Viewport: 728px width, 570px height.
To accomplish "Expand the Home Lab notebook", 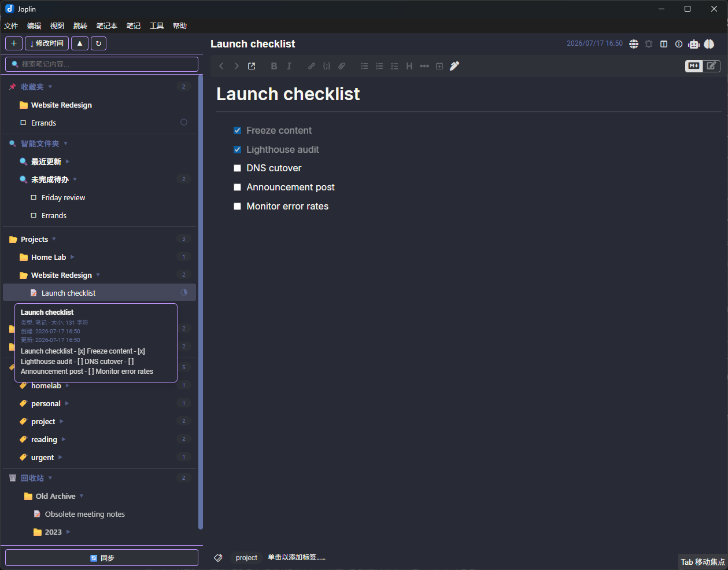I will [x=72, y=257].
